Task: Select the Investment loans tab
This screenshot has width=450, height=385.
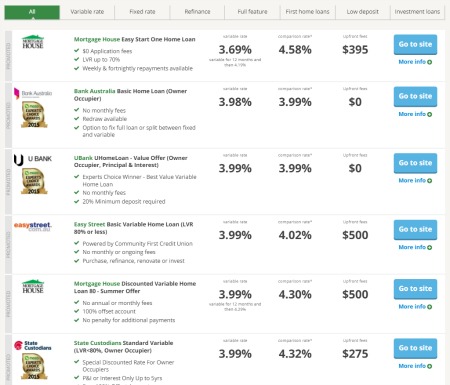Action: (417, 12)
